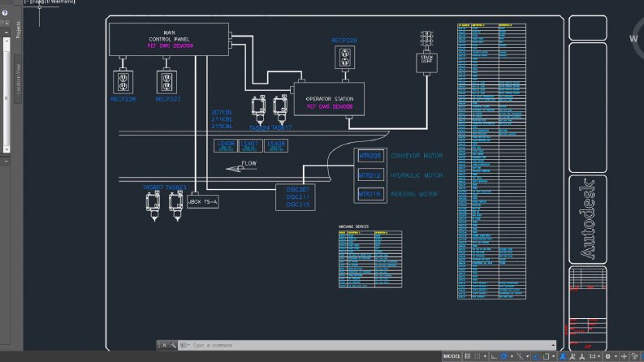Select the TAS617 switch symbol
This screenshot has width=644, height=362.
tap(281, 110)
